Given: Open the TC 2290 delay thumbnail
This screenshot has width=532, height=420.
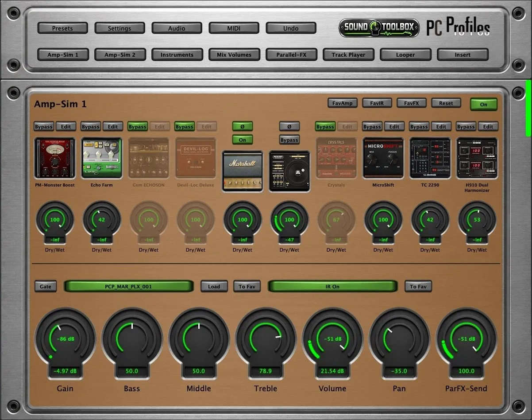Looking at the screenshot, I should pyautogui.click(x=430, y=158).
